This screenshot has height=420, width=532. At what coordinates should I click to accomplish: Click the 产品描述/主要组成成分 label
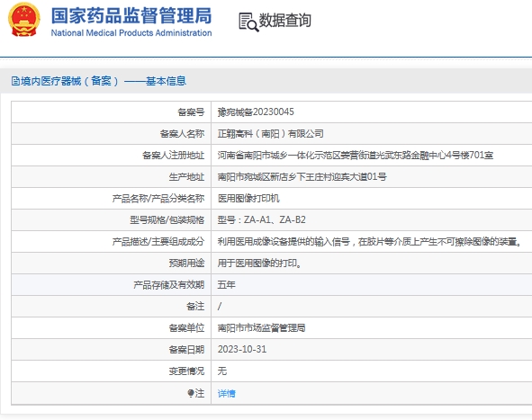click(x=158, y=242)
